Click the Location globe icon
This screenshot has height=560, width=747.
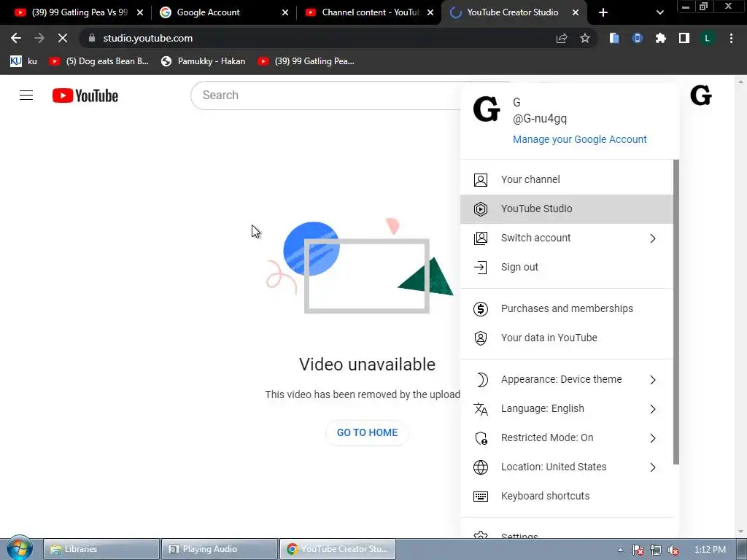pos(481,467)
